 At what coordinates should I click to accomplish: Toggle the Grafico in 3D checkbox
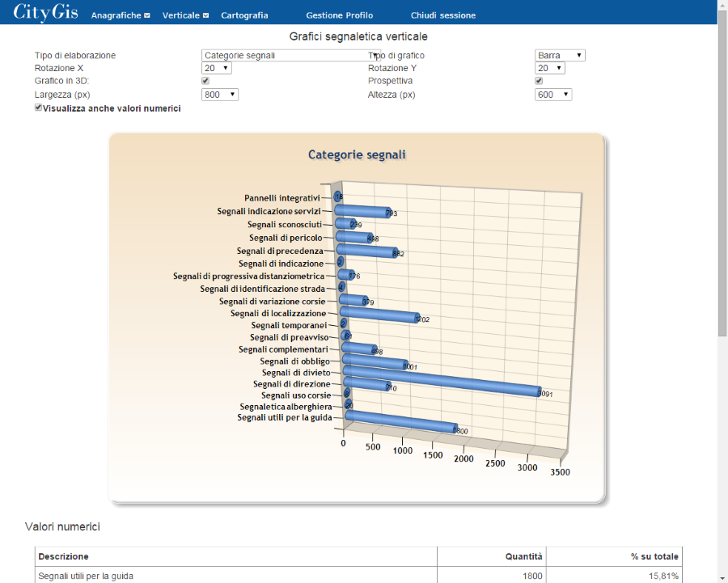pos(205,81)
